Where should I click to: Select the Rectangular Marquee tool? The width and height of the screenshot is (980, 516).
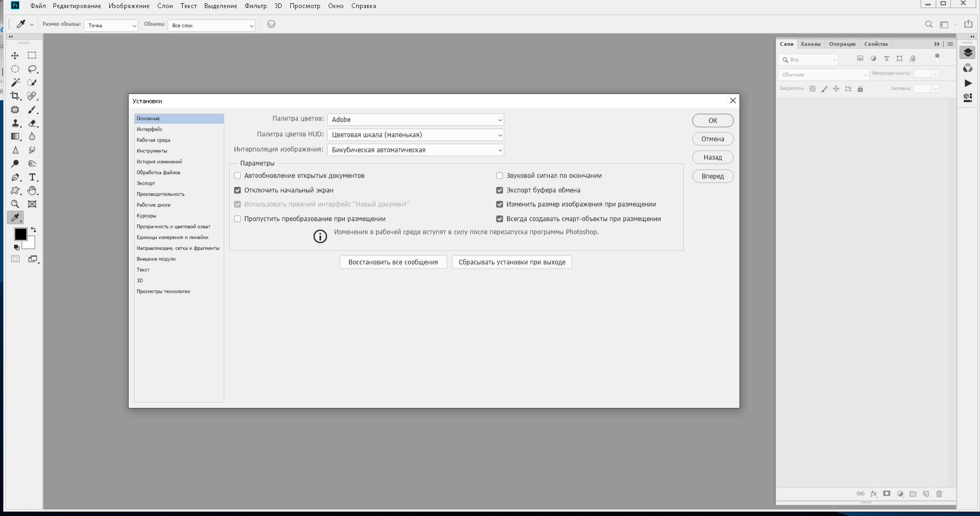click(x=32, y=56)
